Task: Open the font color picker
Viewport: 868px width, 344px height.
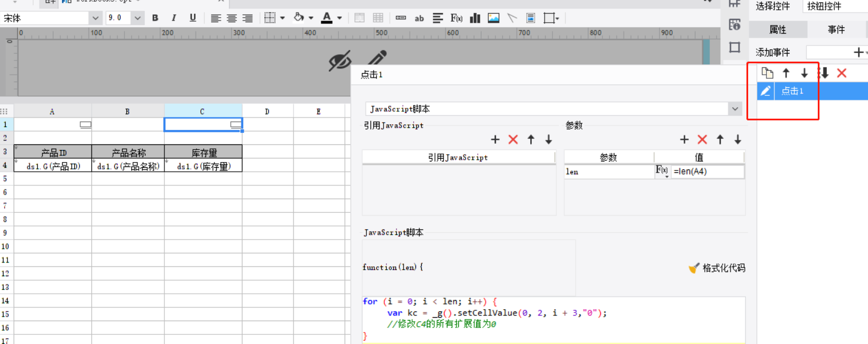Action: click(327, 18)
